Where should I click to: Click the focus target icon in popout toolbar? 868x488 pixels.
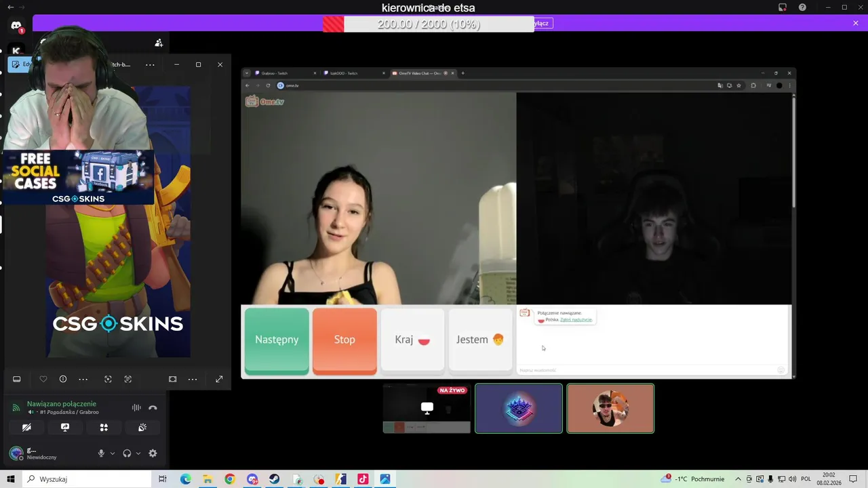[x=108, y=379]
